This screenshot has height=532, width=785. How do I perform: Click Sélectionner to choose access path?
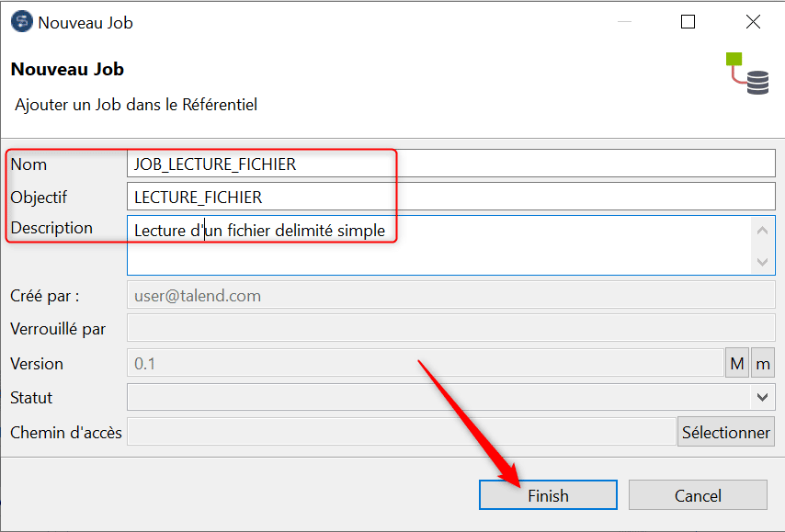point(725,432)
